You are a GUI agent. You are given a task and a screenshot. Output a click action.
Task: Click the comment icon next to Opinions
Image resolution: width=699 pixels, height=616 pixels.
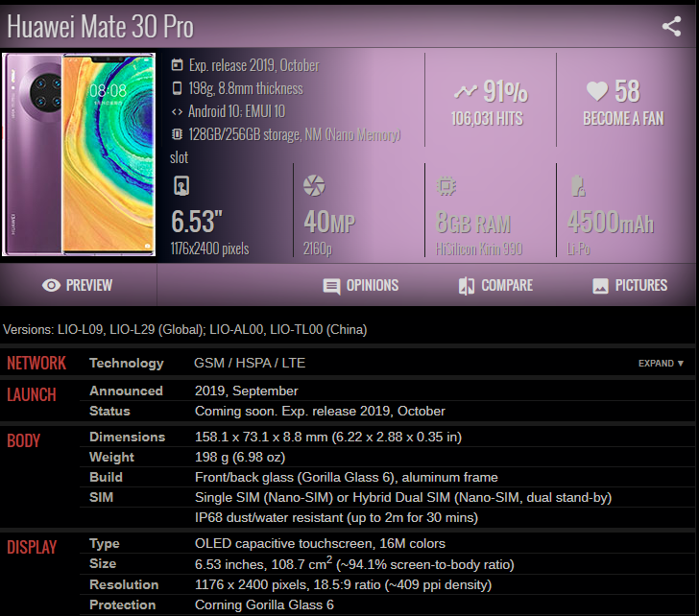(331, 286)
